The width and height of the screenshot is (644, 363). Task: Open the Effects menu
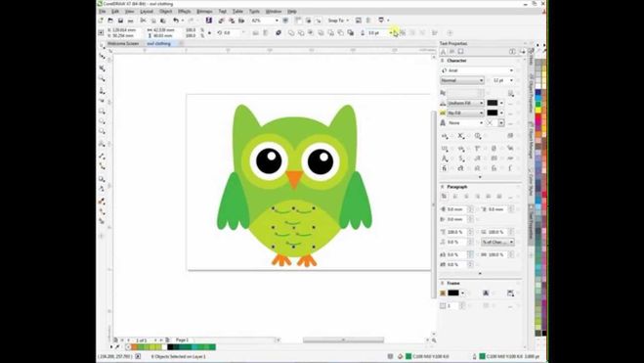185,11
